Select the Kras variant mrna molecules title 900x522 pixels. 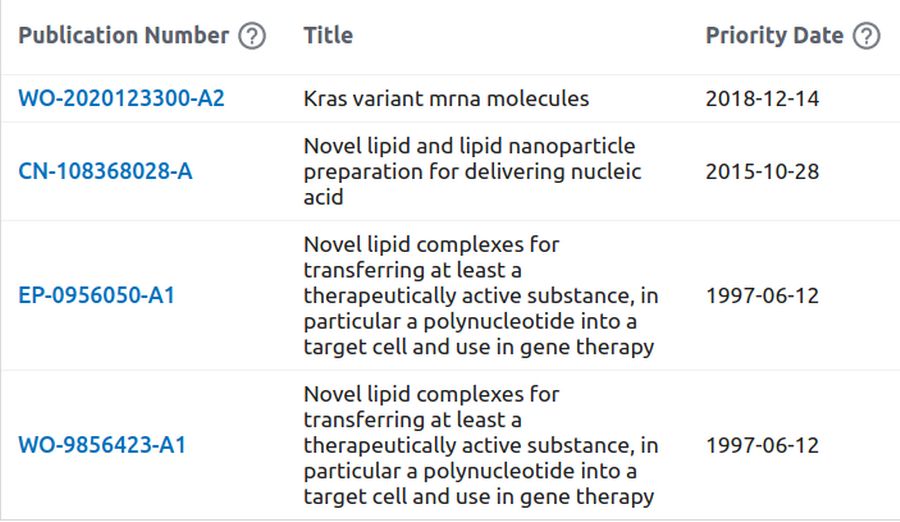pos(446,98)
